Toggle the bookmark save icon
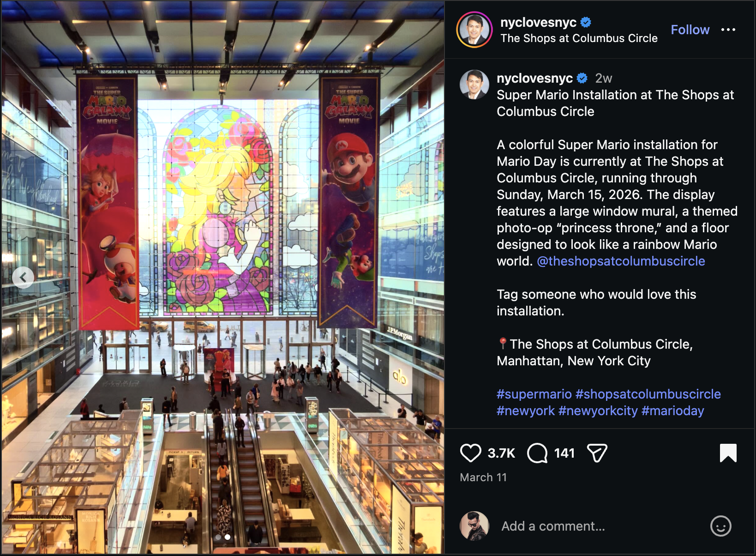Screen dimensions: 756x556 pyautogui.click(x=728, y=453)
